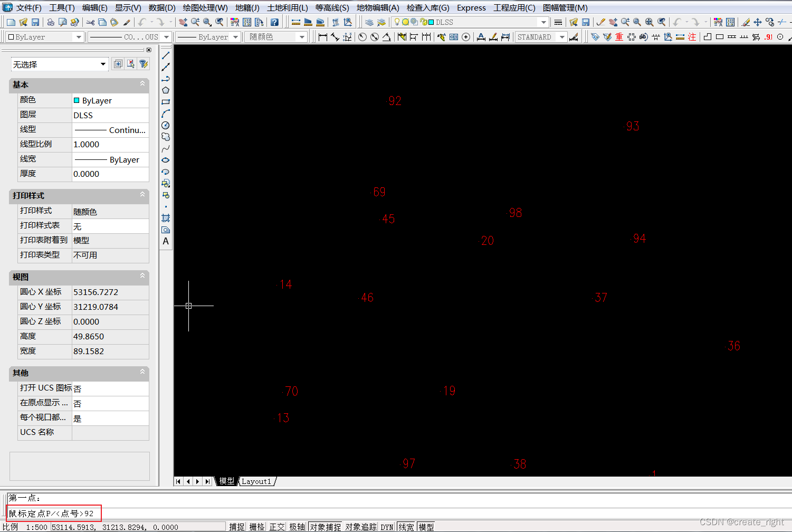792x532 pixels.
Task: Click the command line input 鼠标定点P/<点号>
Action: [54, 514]
